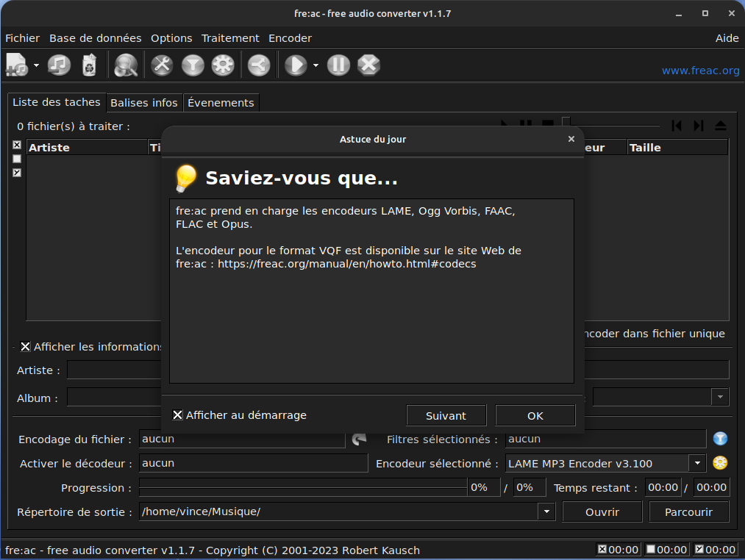Click the add audio CD contents icon

click(59, 65)
